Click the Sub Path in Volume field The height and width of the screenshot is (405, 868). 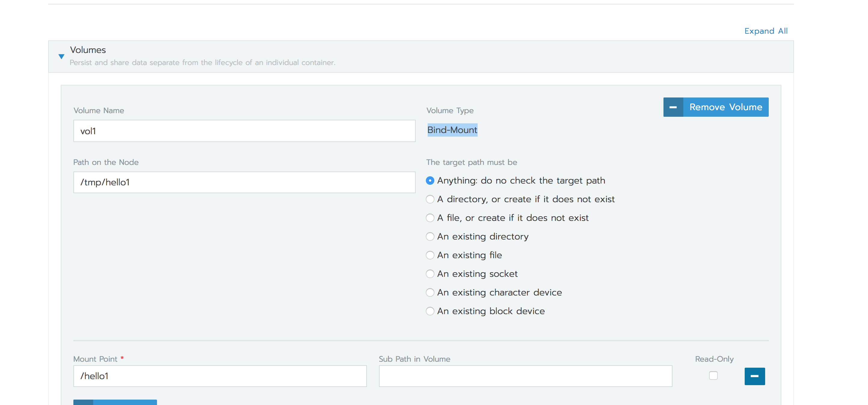(525, 376)
